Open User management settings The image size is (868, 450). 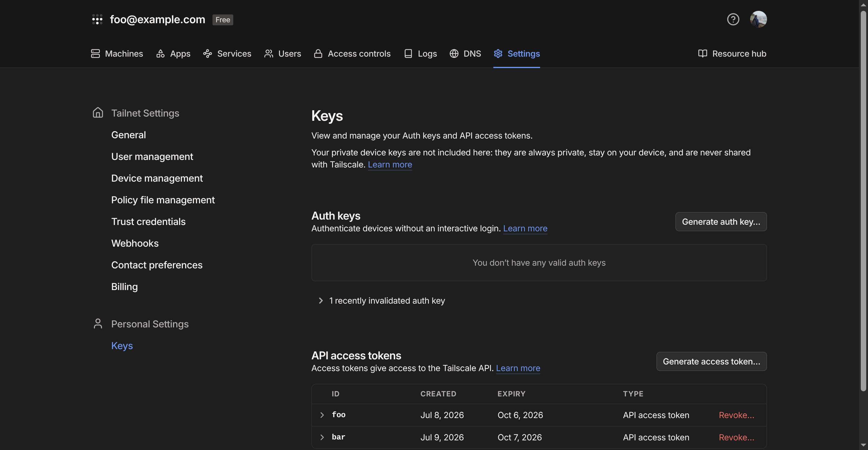[x=152, y=157]
